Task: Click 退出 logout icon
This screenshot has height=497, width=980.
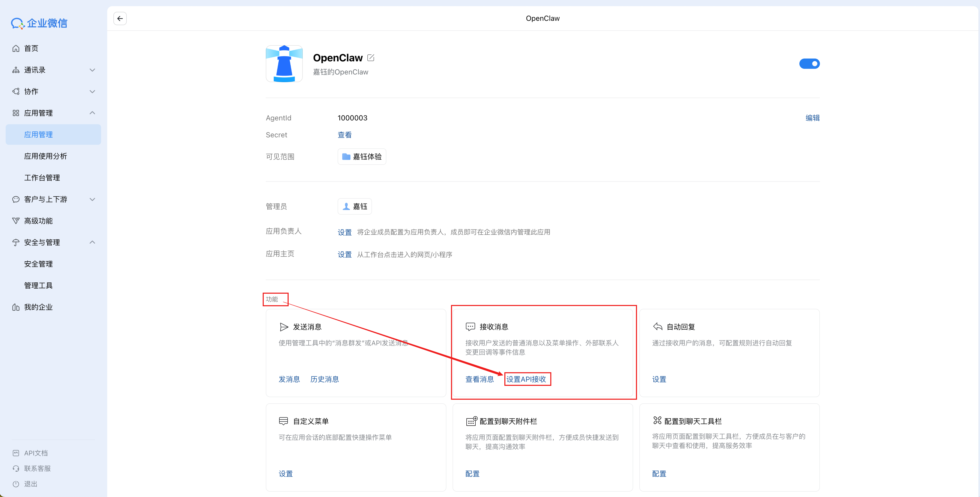Action: tap(16, 484)
